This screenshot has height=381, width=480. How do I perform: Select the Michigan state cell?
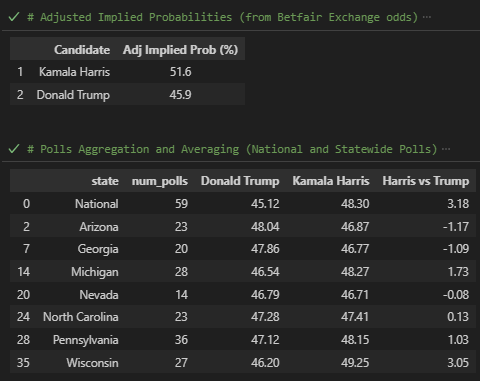95,272
